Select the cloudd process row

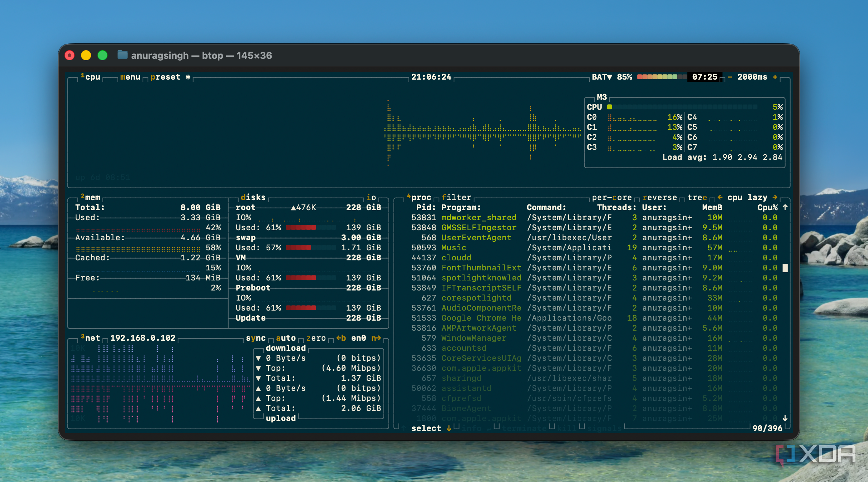click(x=594, y=258)
